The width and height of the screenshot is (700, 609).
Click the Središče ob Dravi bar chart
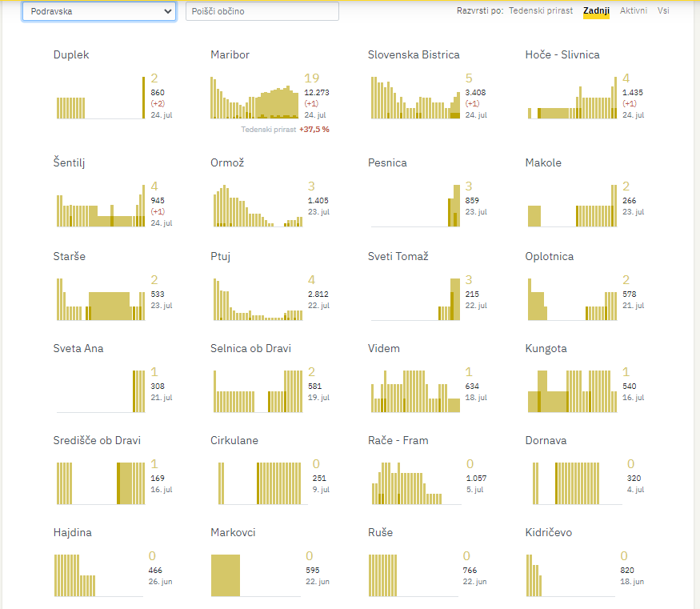click(x=101, y=483)
